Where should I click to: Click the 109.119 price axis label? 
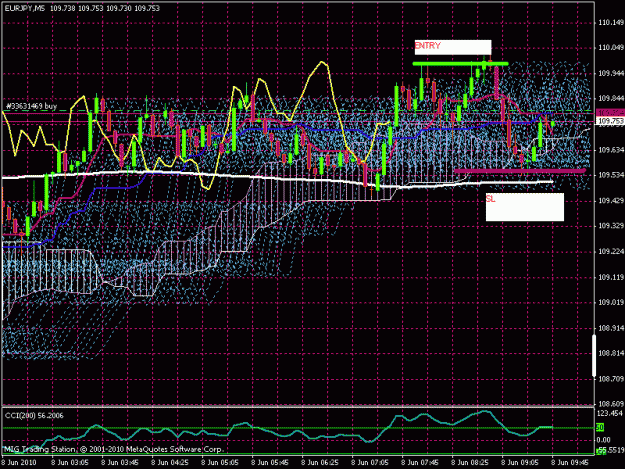(x=611, y=277)
